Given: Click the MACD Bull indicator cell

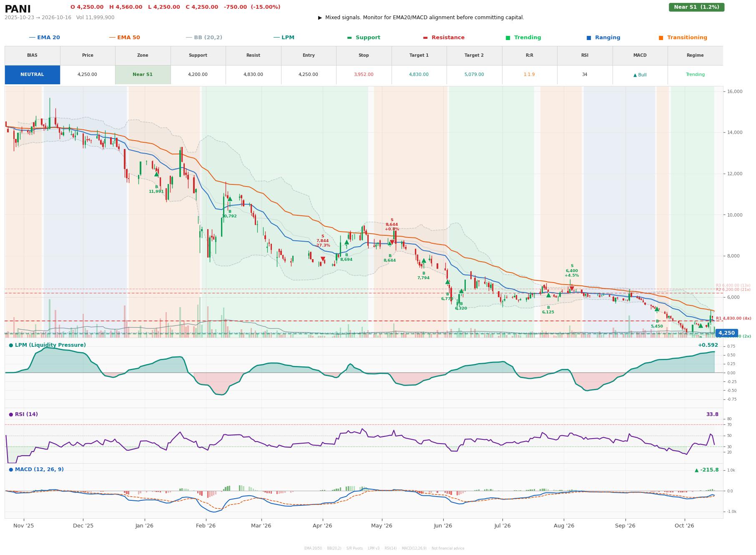Looking at the screenshot, I should pos(640,75).
